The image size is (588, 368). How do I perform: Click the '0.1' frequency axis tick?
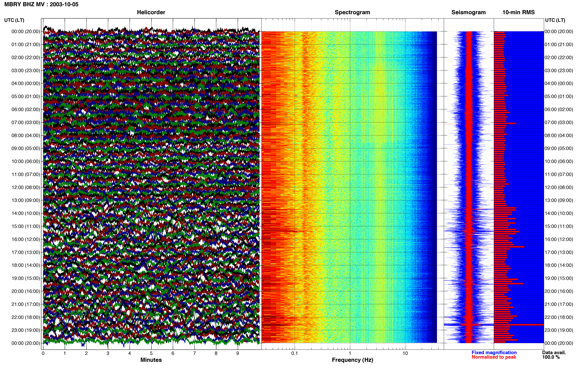[x=295, y=353]
